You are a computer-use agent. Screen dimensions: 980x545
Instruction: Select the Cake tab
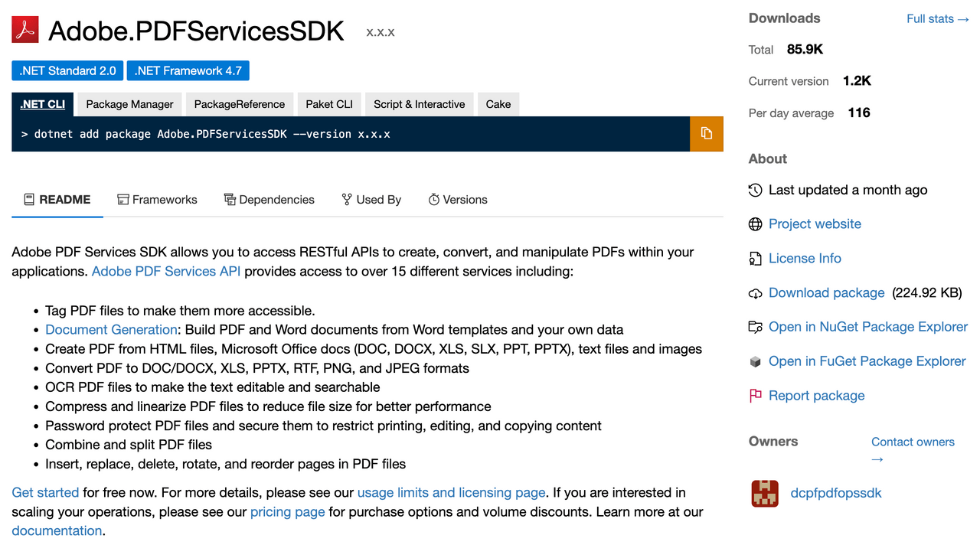coord(498,104)
